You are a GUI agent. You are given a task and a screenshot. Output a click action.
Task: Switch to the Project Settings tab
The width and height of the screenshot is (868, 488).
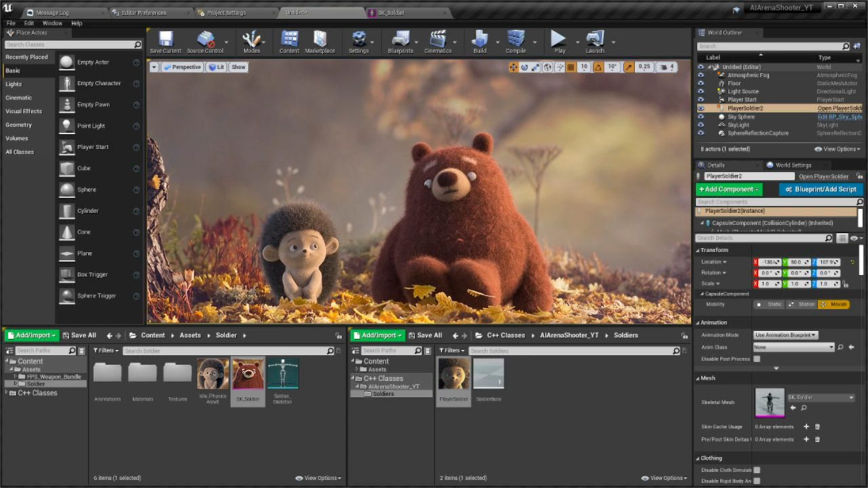pos(227,13)
